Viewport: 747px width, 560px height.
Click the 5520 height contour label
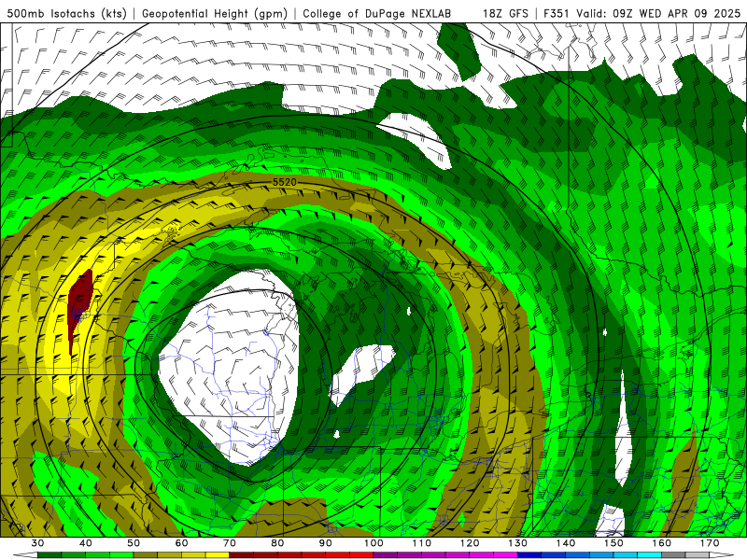click(x=285, y=182)
